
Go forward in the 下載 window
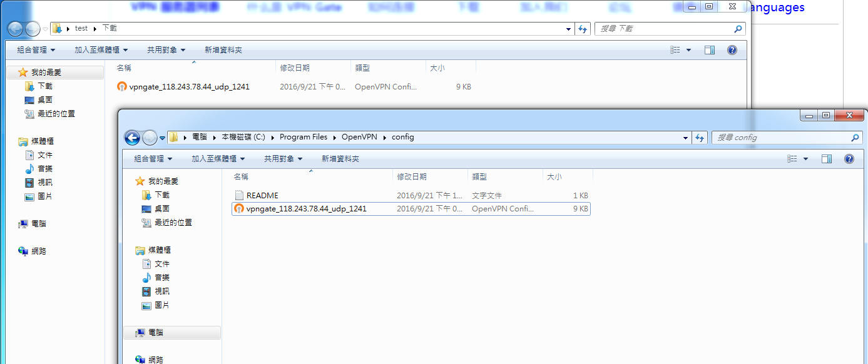pos(32,29)
